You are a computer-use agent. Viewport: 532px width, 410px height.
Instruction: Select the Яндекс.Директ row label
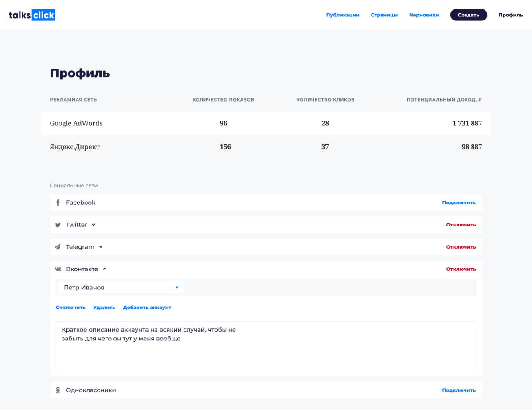click(x=75, y=147)
